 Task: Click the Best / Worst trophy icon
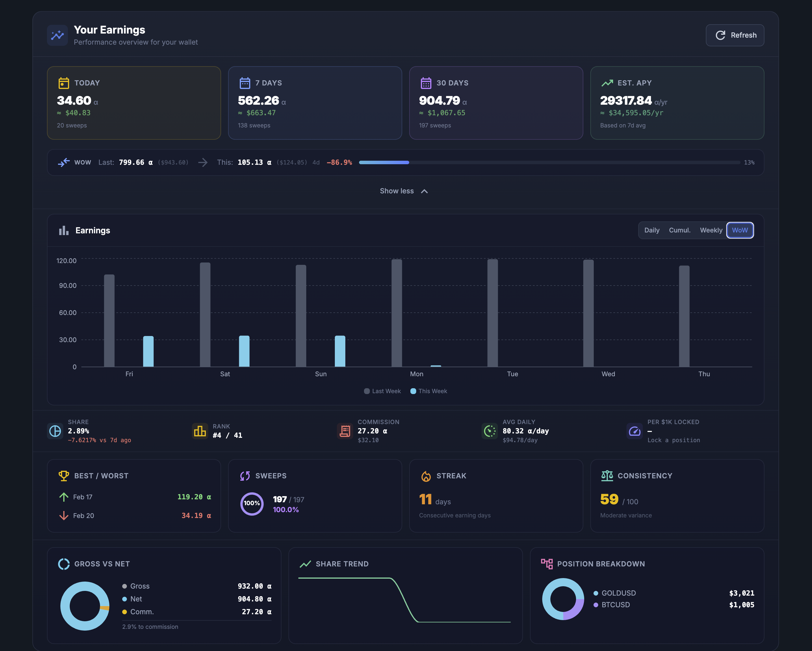click(64, 476)
